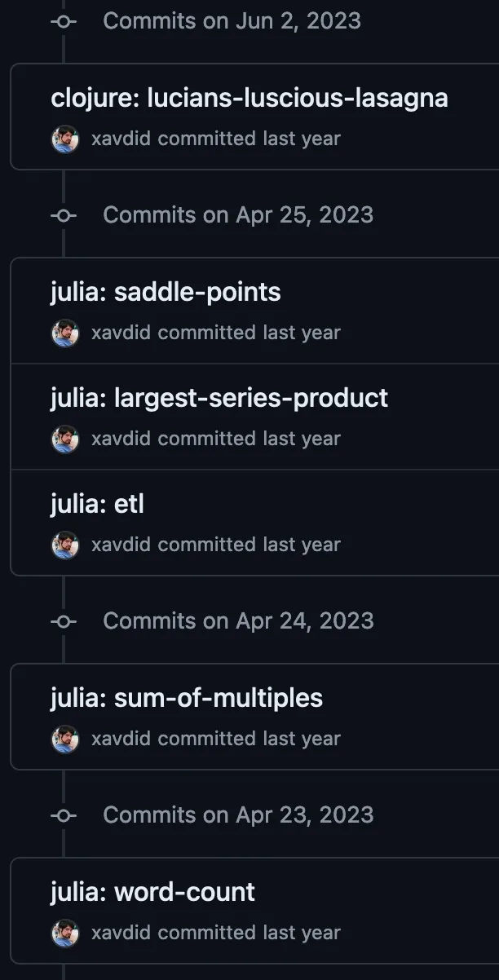
Task: Open the clojure: lucians-luscious-lasagna commit
Action: coord(249,99)
